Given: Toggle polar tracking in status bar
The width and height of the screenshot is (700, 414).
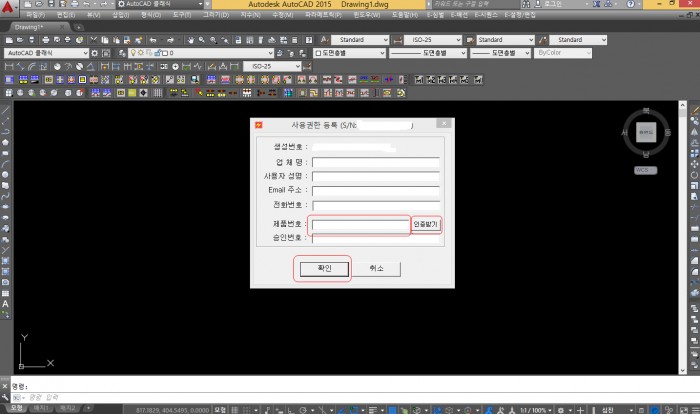Looking at the screenshot, I should [303, 410].
